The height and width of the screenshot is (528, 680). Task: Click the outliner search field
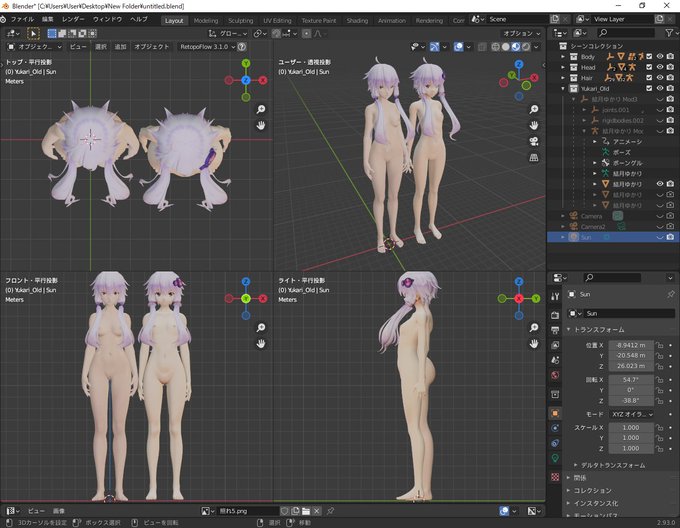click(x=625, y=33)
